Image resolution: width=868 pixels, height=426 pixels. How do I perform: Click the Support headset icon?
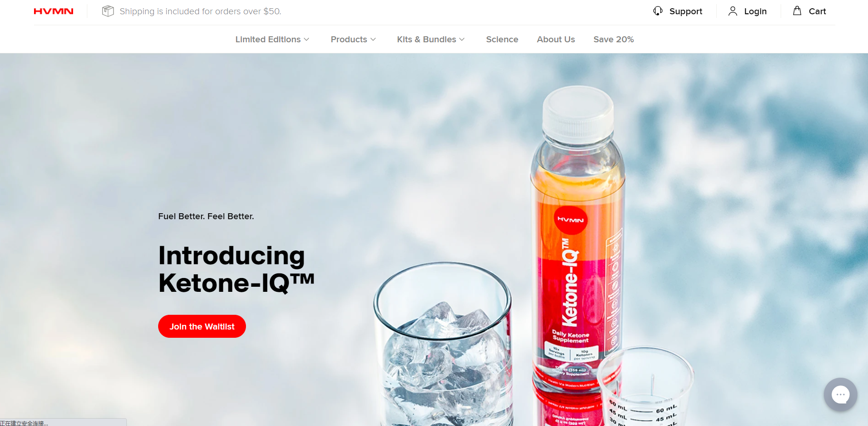tap(658, 11)
